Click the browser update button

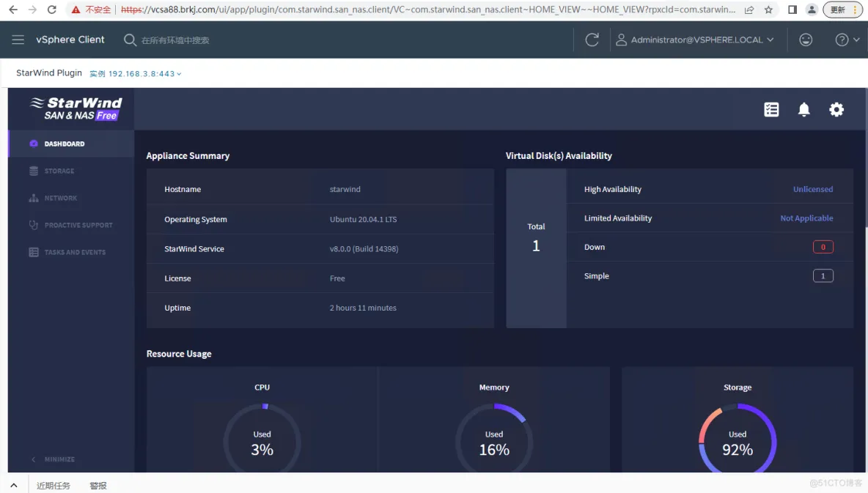tap(842, 10)
